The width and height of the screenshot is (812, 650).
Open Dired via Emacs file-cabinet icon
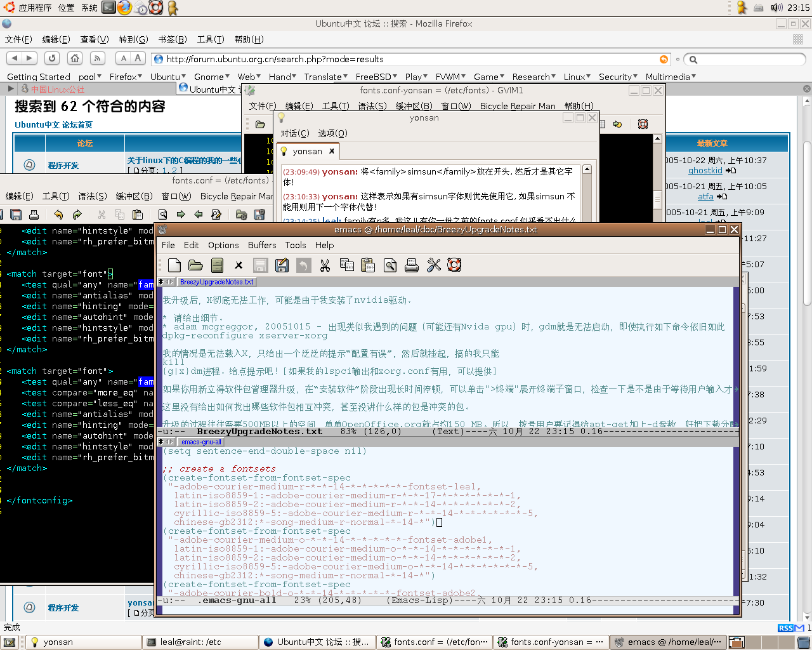click(217, 265)
